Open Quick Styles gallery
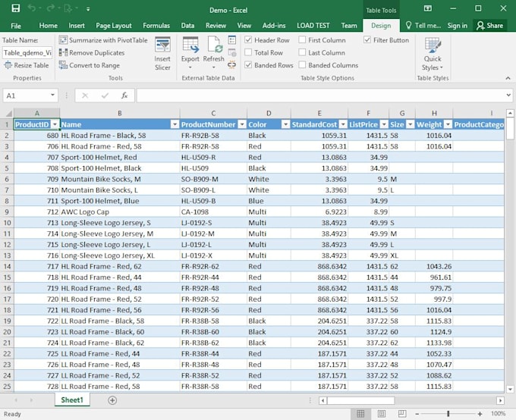Viewport: 516px width, 420px height. click(x=433, y=54)
